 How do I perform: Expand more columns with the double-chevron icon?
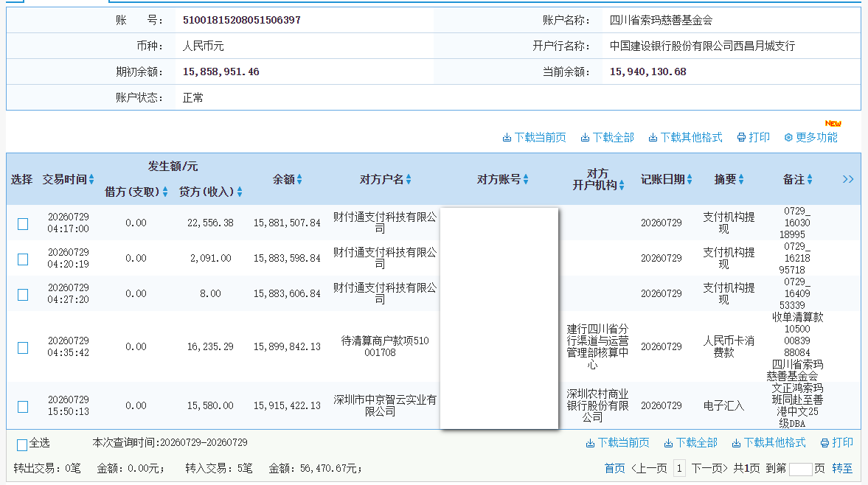tap(847, 179)
